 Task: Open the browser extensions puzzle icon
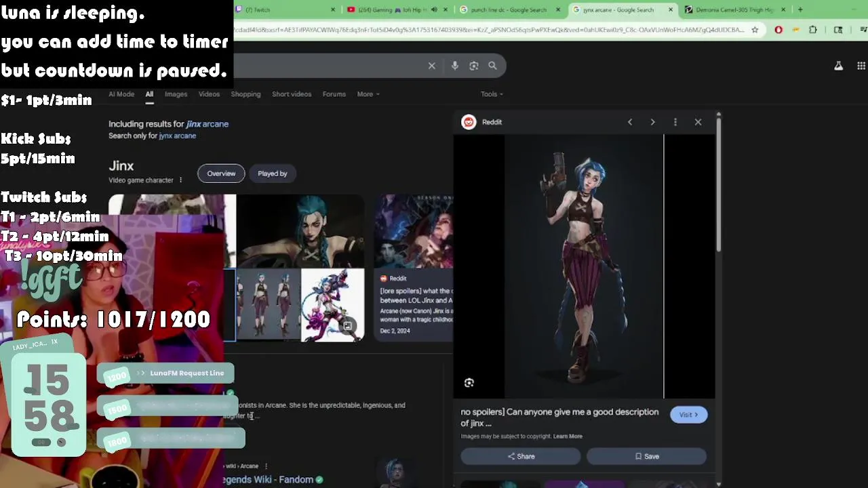tap(812, 30)
